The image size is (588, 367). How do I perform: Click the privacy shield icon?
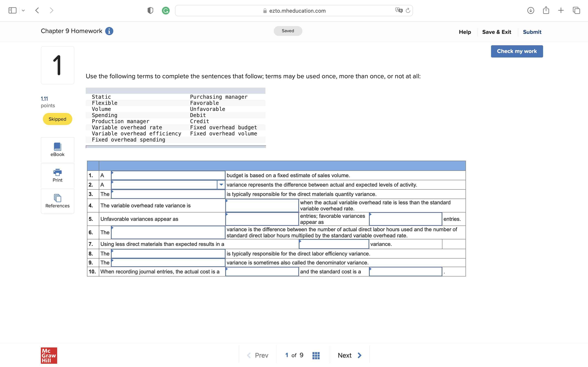[x=150, y=10]
